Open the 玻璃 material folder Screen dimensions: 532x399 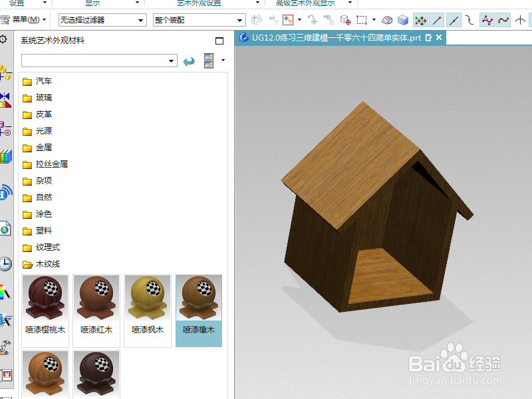(37, 98)
